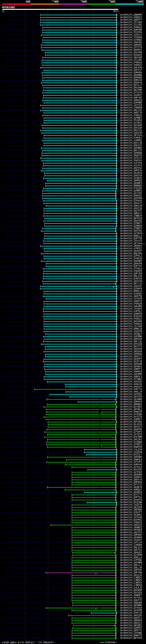Screen dimensions: 146x644
Task: Open hit UniRef100_C5J3R1
Action: tap(131, 22)
